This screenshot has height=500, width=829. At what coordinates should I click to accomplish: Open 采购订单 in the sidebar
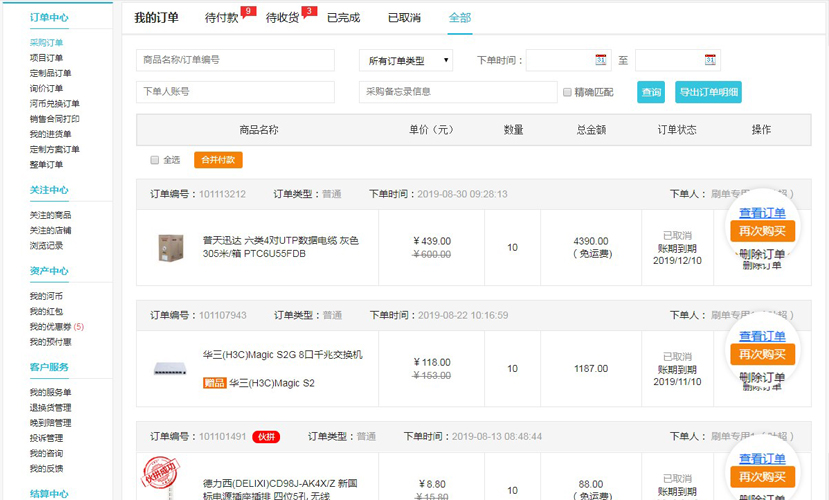tap(46, 42)
